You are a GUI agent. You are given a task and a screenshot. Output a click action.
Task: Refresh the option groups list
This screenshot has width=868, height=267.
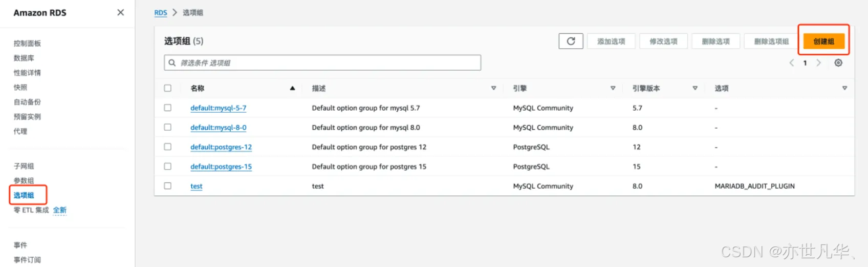point(571,41)
